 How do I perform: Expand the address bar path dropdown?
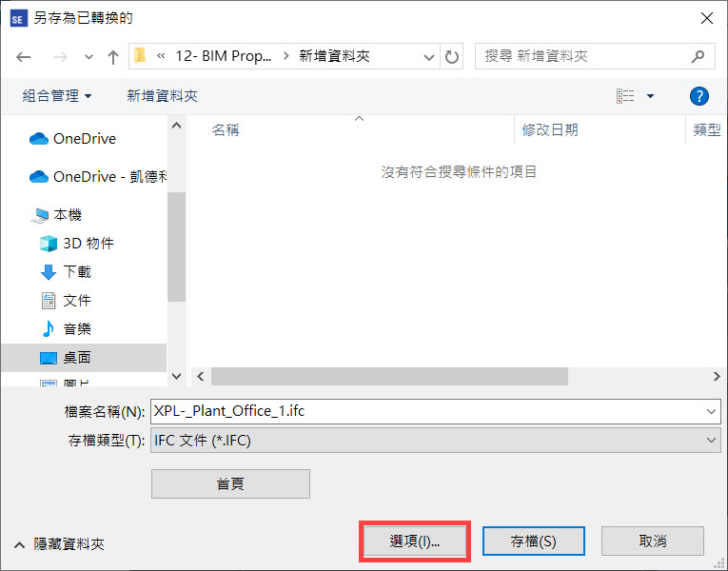pos(428,57)
